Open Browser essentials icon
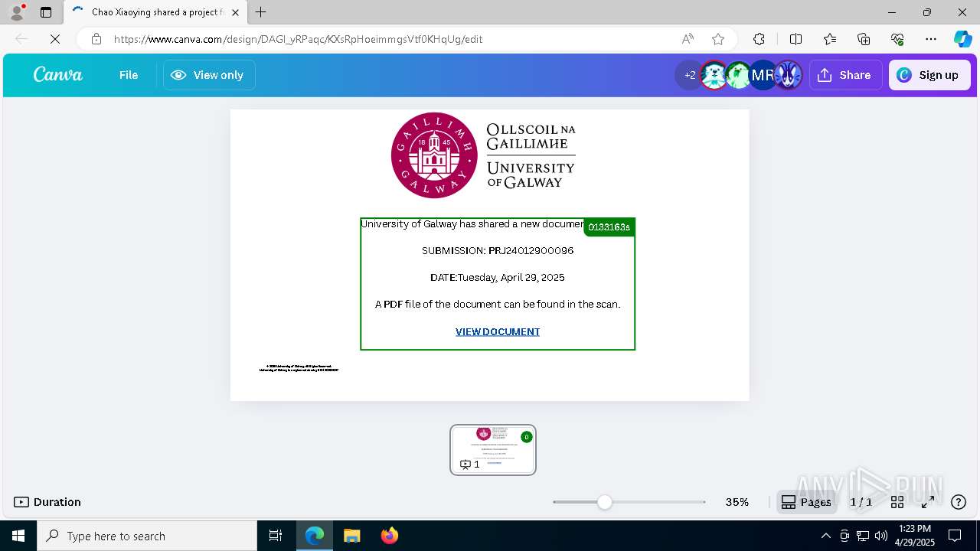 pos(897,39)
